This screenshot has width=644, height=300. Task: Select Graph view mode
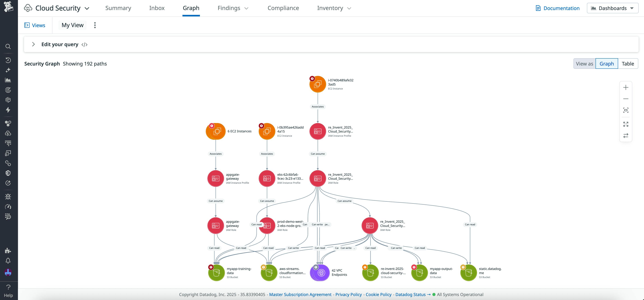pyautogui.click(x=607, y=63)
